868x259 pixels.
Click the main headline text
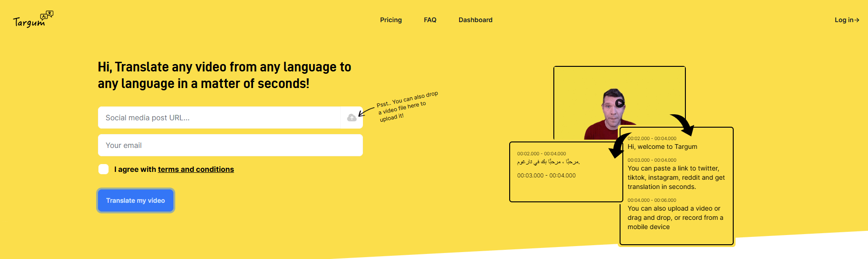224,75
